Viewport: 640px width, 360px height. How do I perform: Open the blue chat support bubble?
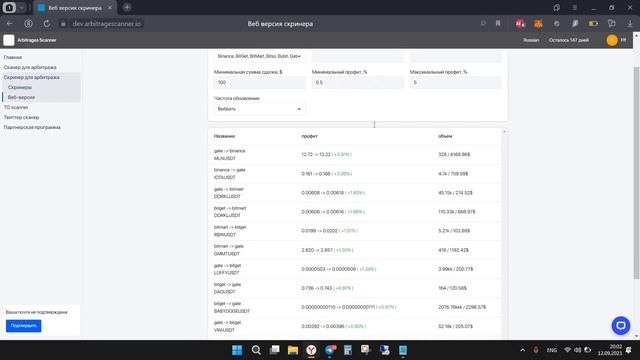[621, 326]
